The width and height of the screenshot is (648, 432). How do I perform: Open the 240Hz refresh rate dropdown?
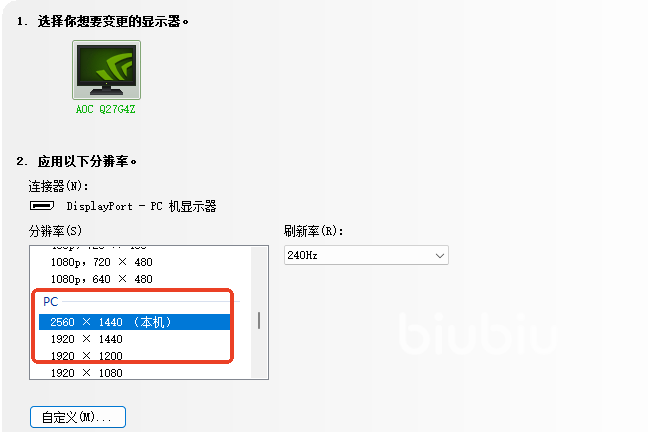tap(366, 255)
